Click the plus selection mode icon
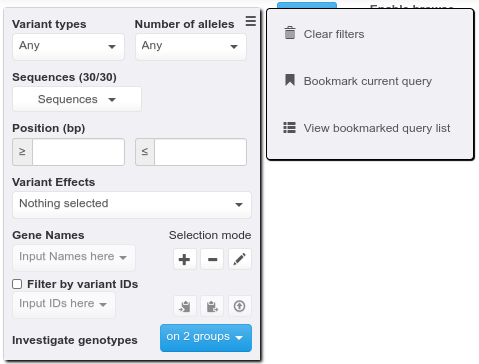The height and width of the screenshot is (364, 479). tap(184, 259)
